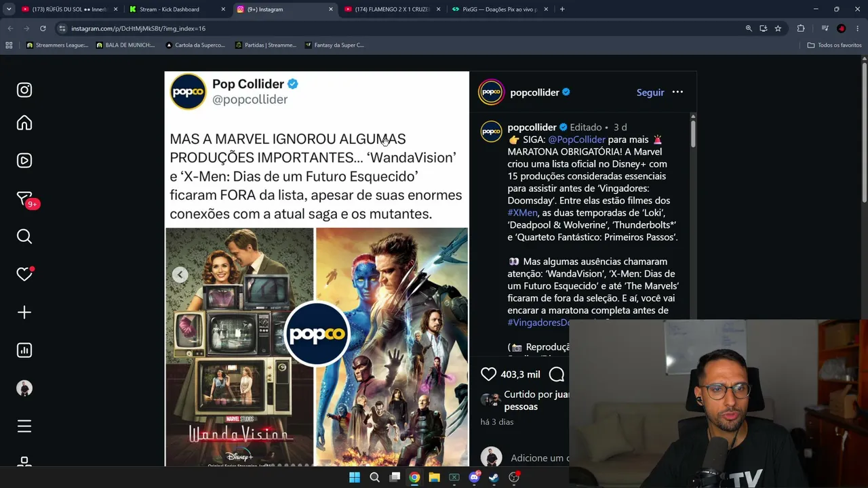868x488 pixels.
Task: Open a new browser tab
Action: pos(562,9)
